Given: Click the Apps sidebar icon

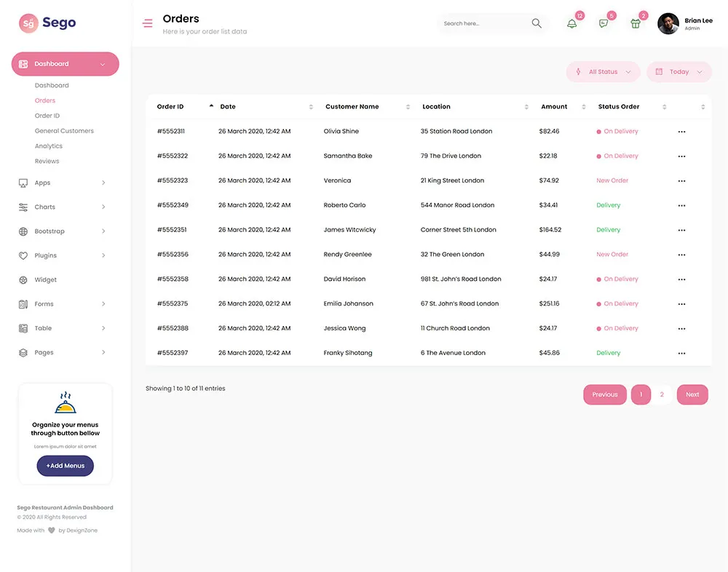Looking at the screenshot, I should 23,183.
